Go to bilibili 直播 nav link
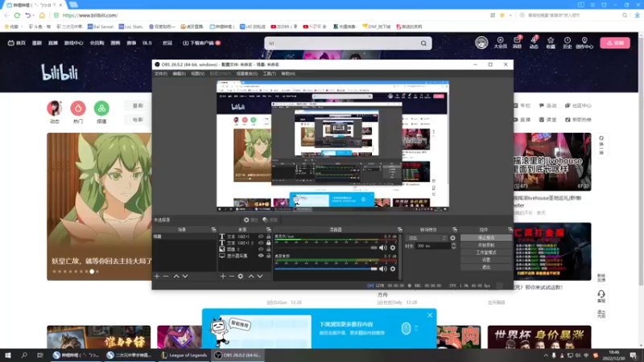644x362 pixels. point(53,43)
